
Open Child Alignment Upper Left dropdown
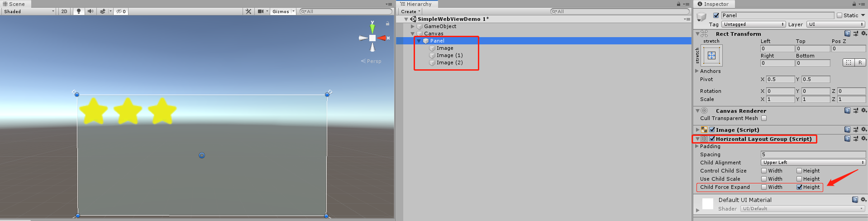(x=813, y=163)
